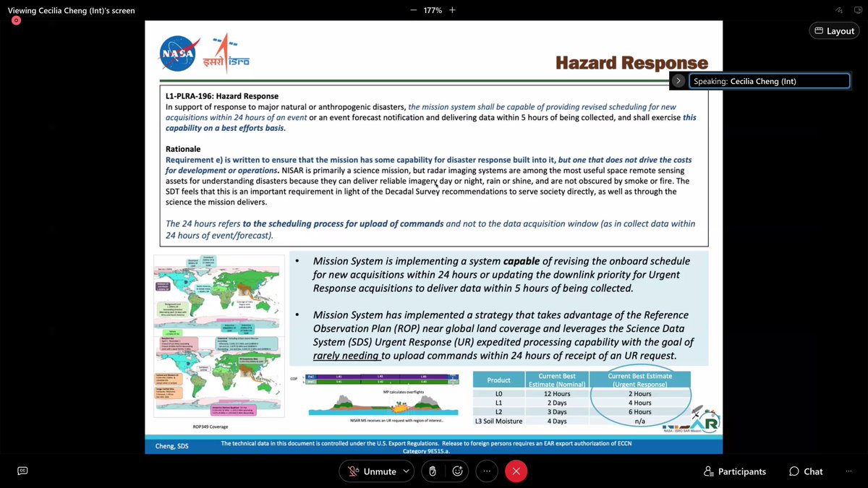
Task: Toggle closed captions icon
Action: click(22, 471)
